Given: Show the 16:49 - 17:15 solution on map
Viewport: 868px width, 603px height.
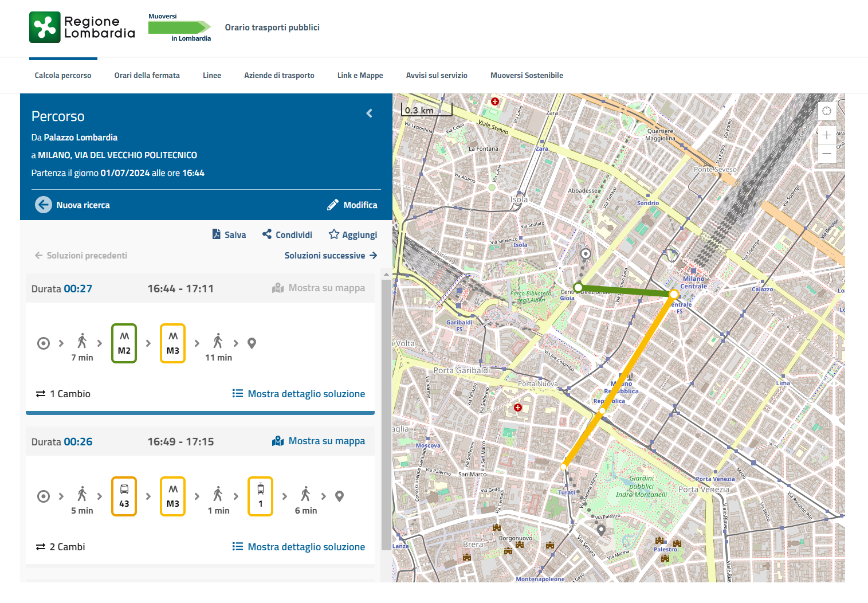Looking at the screenshot, I should (x=319, y=441).
